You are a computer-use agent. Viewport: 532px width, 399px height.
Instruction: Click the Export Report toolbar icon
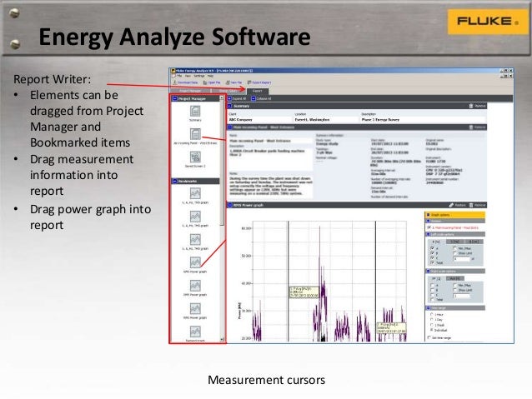(249, 82)
